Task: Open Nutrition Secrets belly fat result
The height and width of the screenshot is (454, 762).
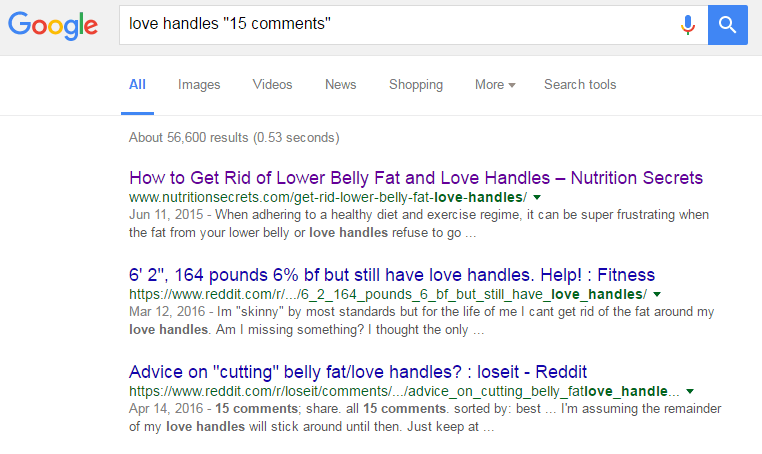Action: pos(416,178)
